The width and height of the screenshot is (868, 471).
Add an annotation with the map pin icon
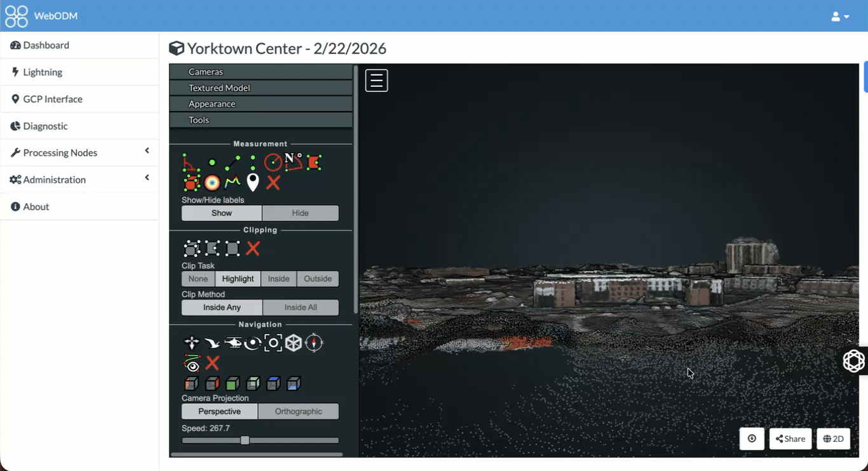[253, 183]
